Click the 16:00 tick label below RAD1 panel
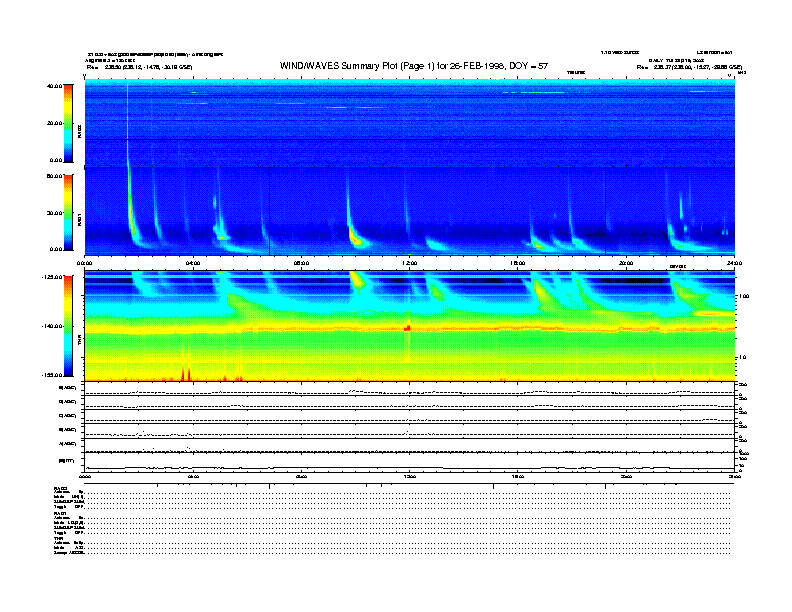 [518, 263]
